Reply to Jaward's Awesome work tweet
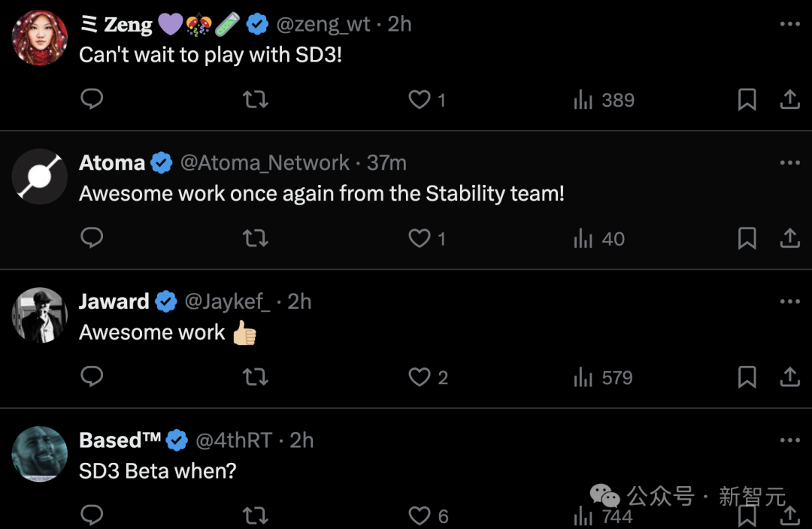 click(92, 376)
